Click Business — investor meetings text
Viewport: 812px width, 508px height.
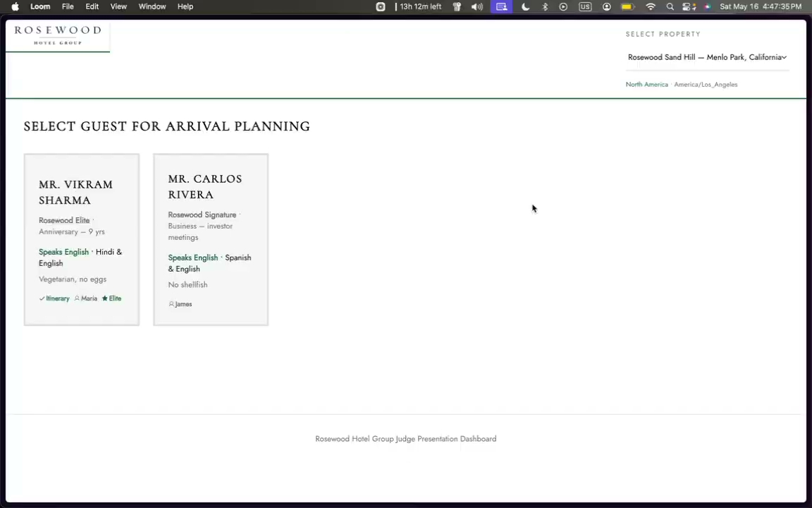(x=200, y=231)
